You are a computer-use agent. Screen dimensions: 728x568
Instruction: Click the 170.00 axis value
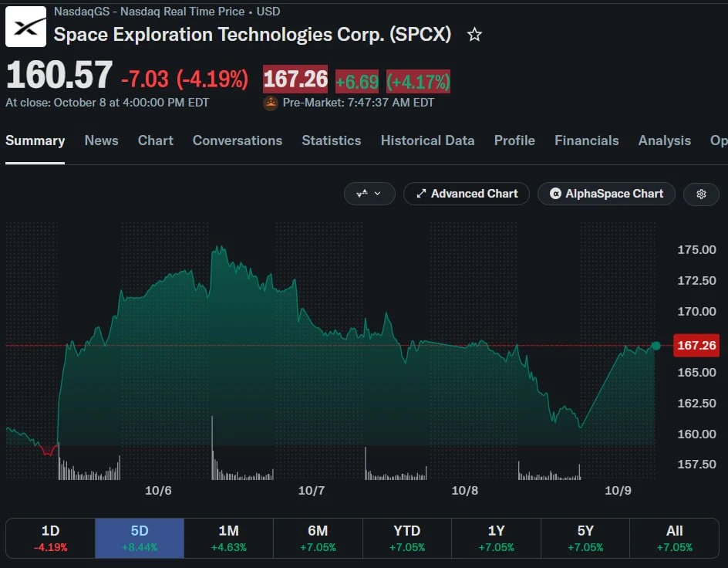pos(696,311)
